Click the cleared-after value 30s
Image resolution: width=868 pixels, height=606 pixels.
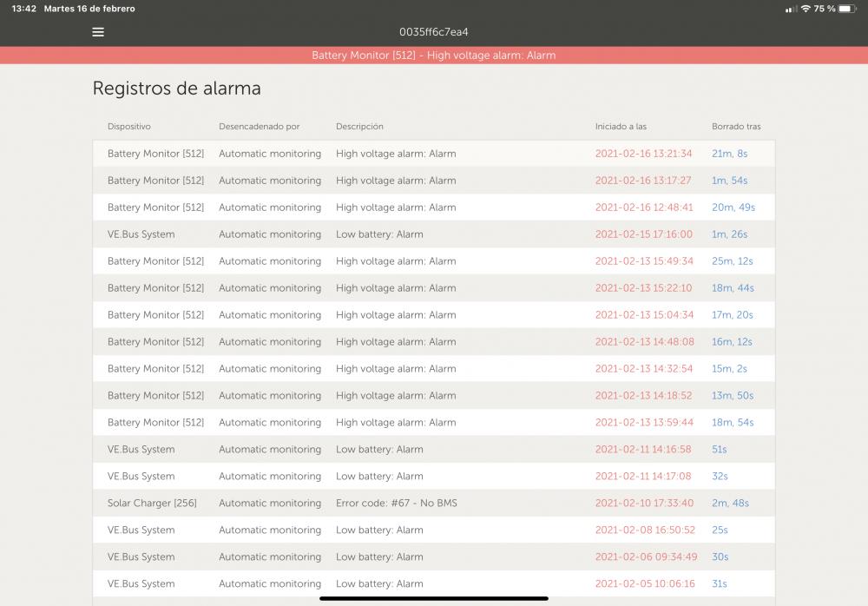pyautogui.click(x=720, y=557)
